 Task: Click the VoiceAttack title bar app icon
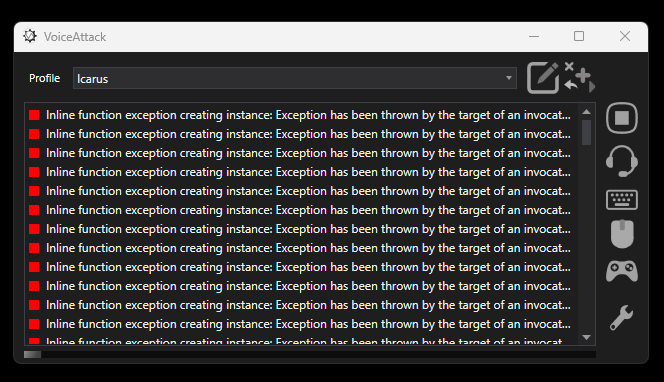pyautogui.click(x=30, y=36)
